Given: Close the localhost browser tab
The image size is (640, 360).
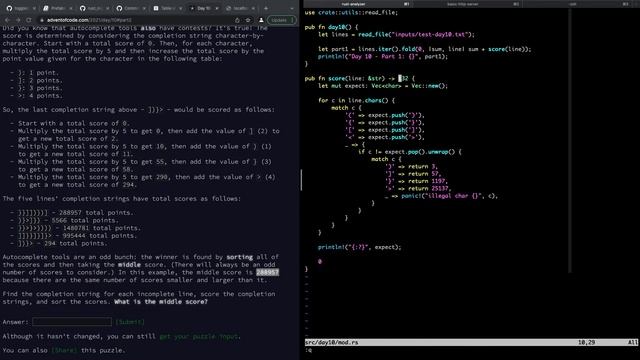Looking at the screenshot, I should click(253, 8).
